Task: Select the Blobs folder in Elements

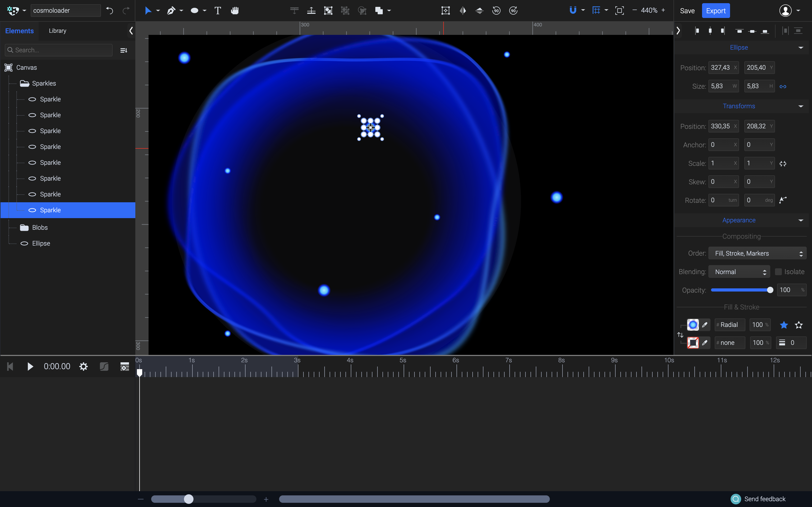Action: point(39,227)
